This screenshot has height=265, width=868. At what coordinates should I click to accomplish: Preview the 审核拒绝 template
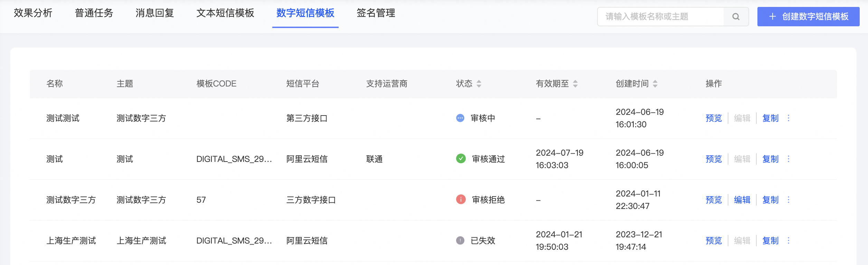coord(714,200)
